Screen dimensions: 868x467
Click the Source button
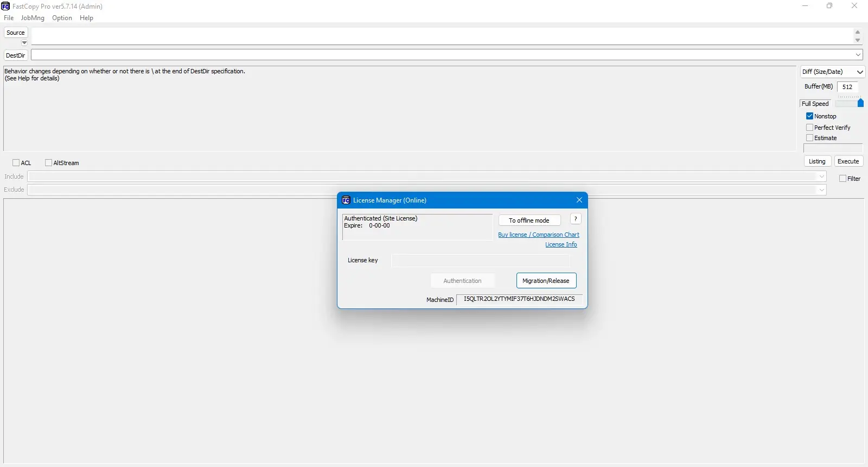[x=16, y=33]
